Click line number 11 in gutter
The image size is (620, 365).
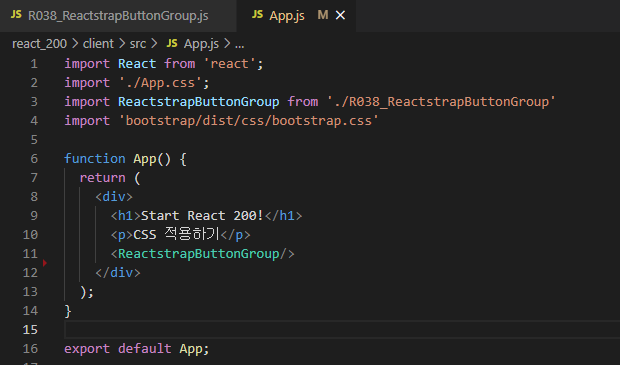[30, 253]
